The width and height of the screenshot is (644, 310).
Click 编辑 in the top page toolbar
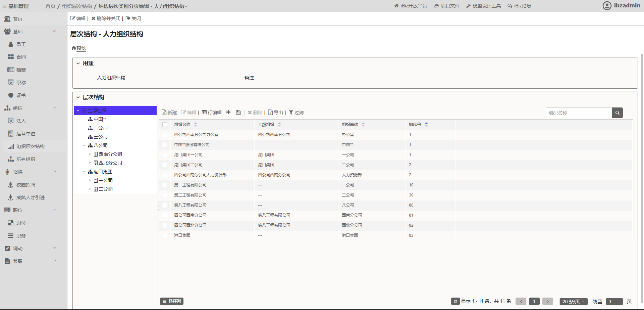(x=78, y=18)
